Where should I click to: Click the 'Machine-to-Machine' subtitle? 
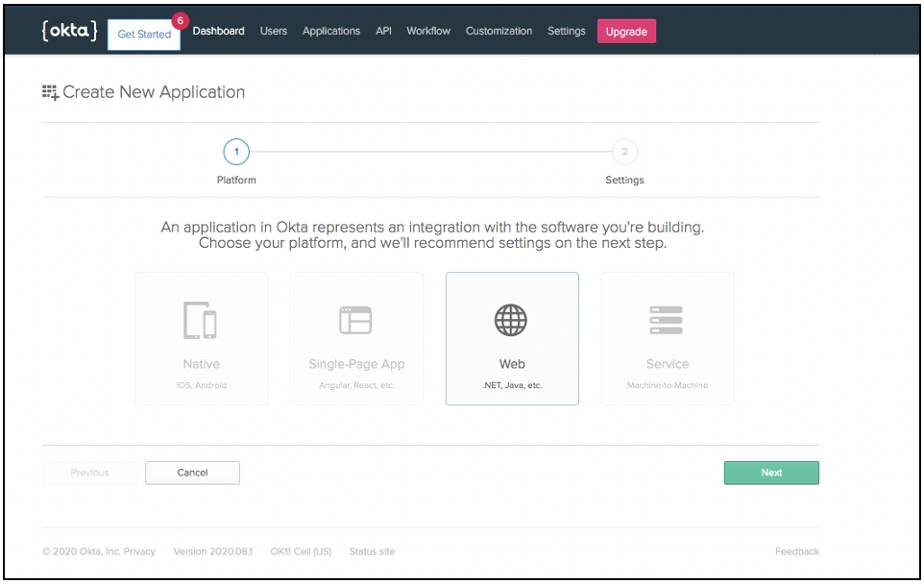pyautogui.click(x=668, y=385)
